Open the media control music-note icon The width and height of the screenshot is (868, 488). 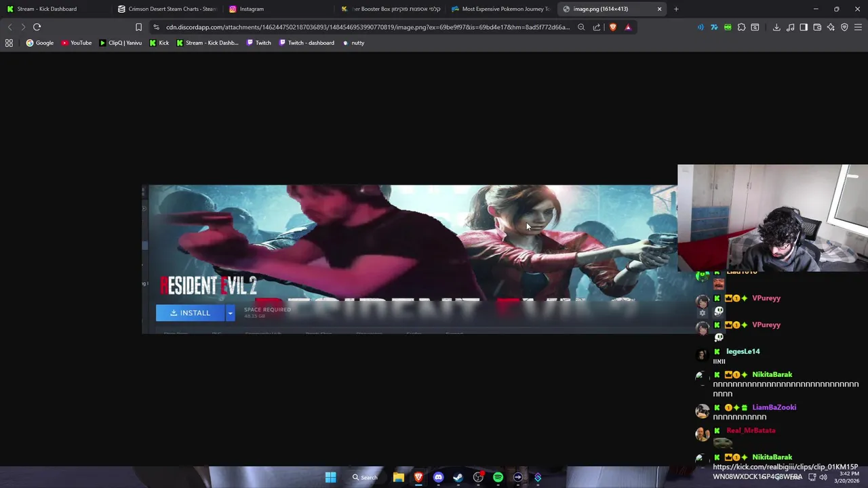[x=790, y=27]
